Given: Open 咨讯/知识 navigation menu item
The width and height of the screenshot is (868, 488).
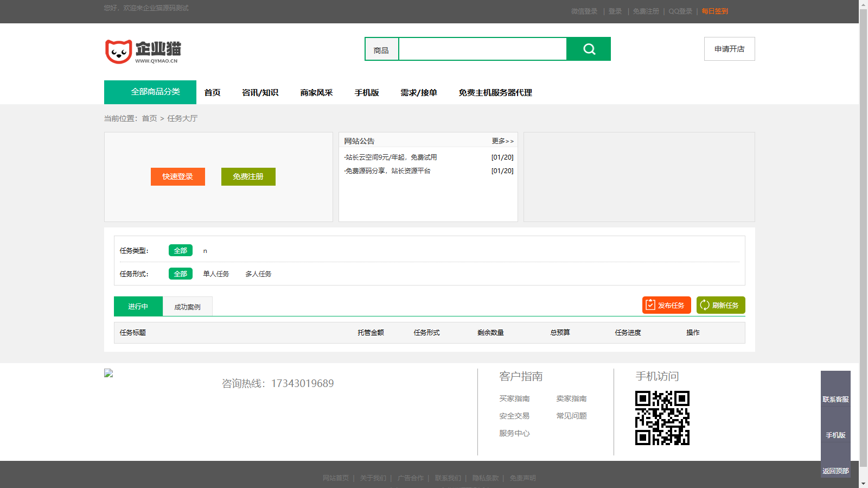Looking at the screenshot, I should pos(260,93).
